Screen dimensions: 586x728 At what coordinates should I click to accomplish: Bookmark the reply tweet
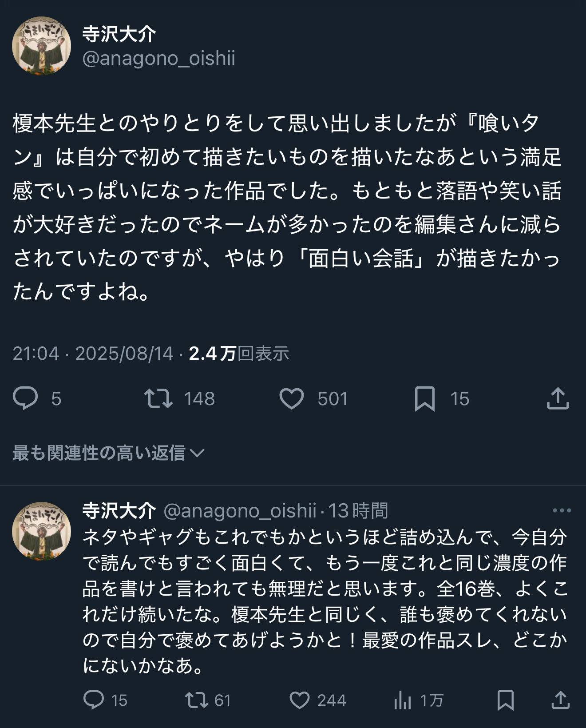[506, 700]
